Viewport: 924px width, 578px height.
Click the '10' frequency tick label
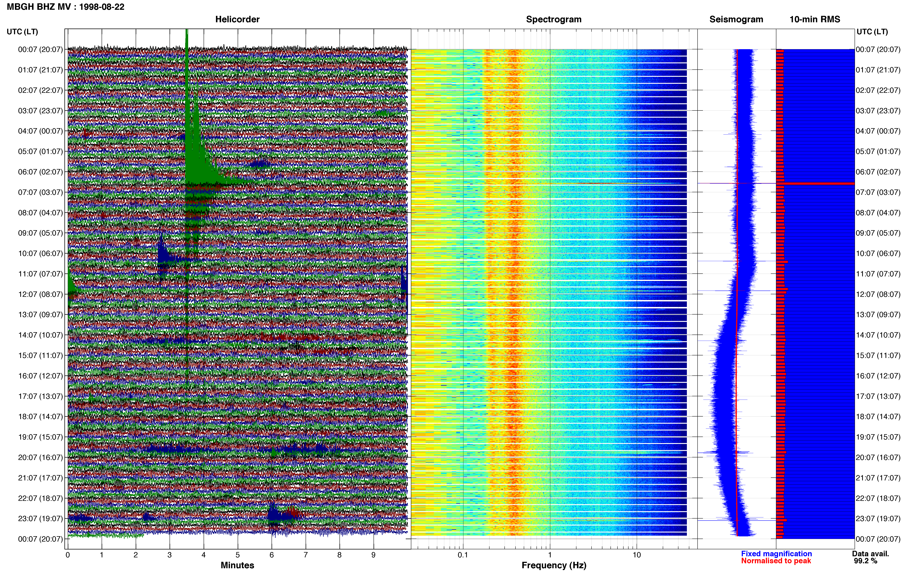click(637, 555)
